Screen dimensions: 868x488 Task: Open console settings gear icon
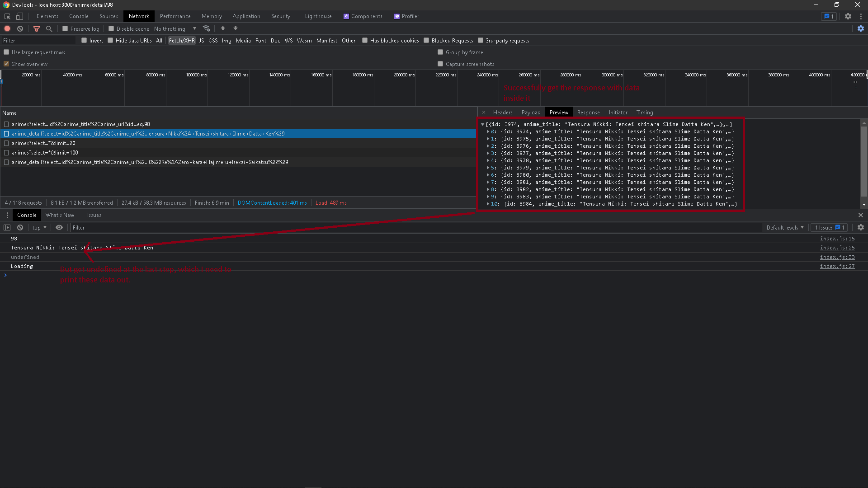coord(861,228)
